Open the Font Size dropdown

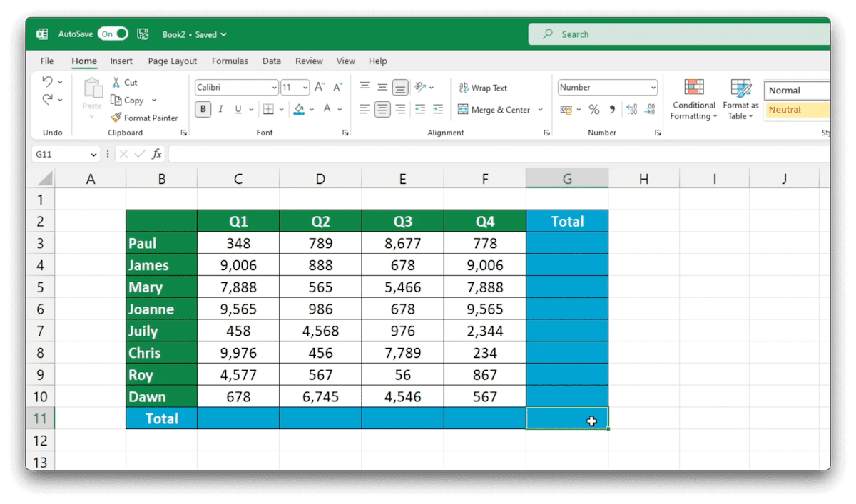coord(305,87)
